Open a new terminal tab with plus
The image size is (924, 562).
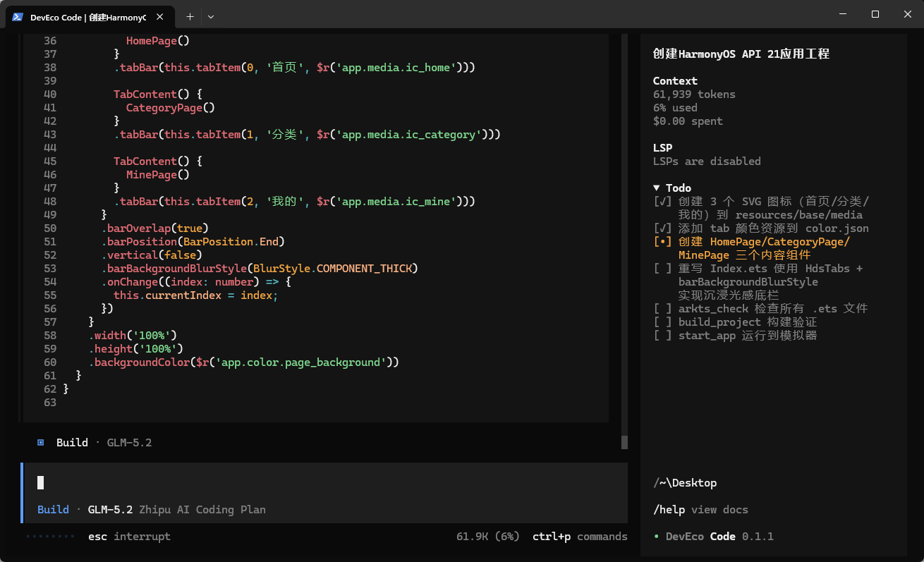(190, 16)
